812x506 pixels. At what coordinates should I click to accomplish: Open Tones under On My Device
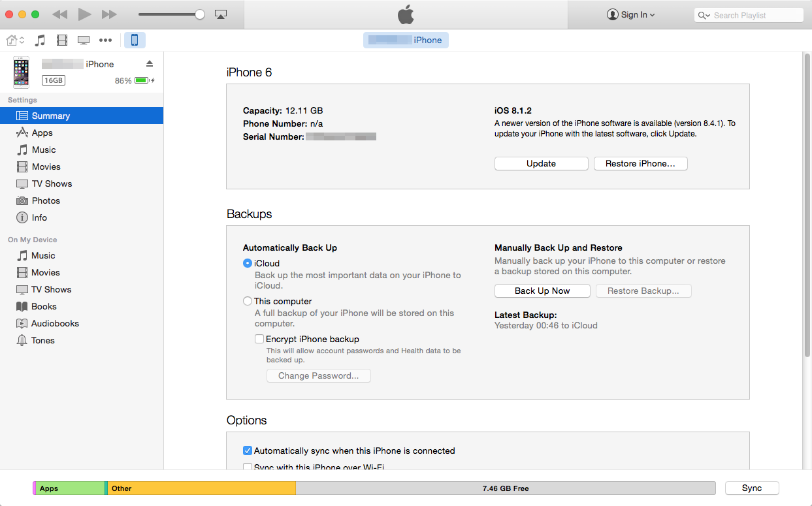pyautogui.click(x=82, y=340)
